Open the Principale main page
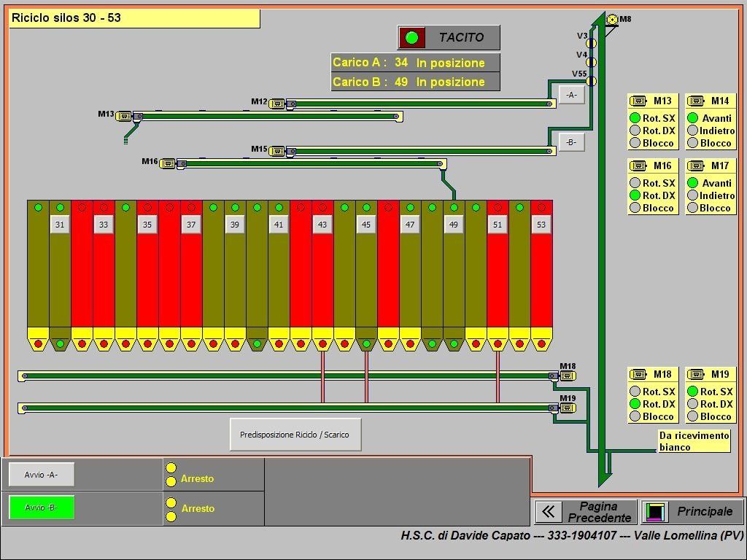 click(692, 512)
